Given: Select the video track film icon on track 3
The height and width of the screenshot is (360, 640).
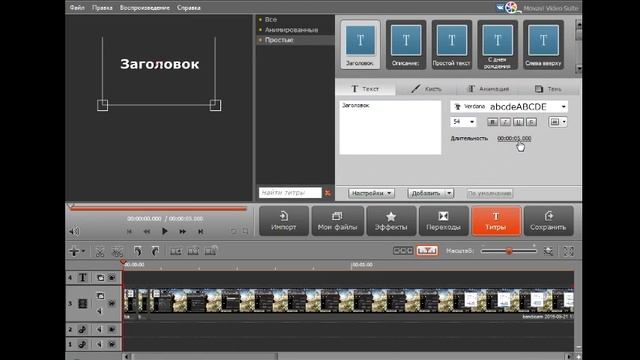Looking at the screenshot, I should 83,304.
